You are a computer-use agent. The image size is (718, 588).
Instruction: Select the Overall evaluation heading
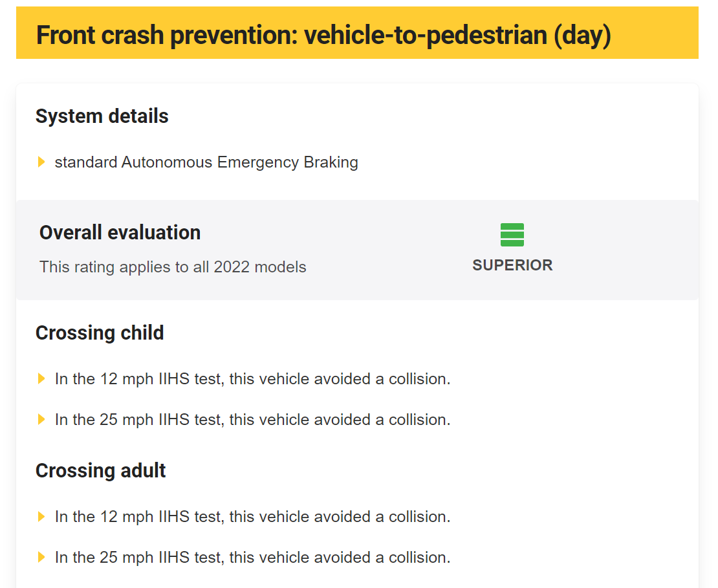pos(120,233)
